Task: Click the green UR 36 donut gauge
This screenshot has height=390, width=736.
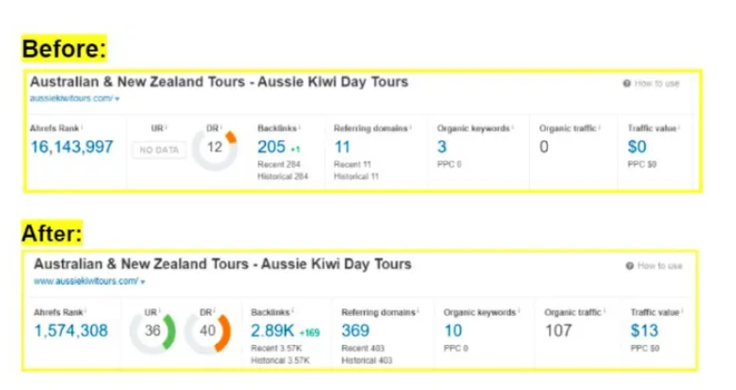Action: click(153, 331)
